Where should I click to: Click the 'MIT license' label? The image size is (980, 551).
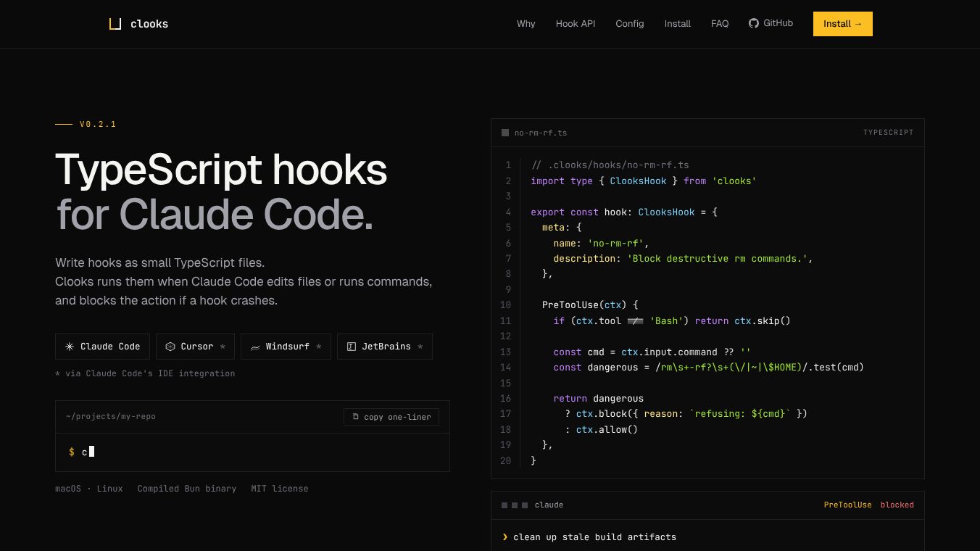click(x=280, y=489)
